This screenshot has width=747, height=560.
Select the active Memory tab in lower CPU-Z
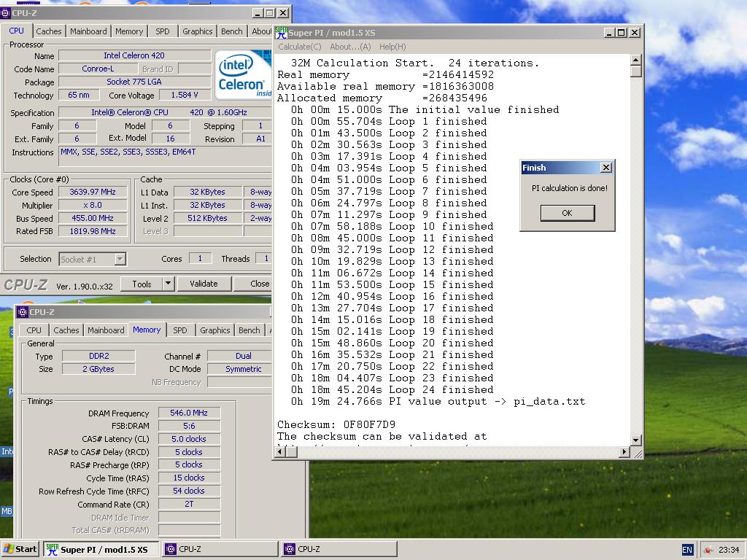click(147, 330)
